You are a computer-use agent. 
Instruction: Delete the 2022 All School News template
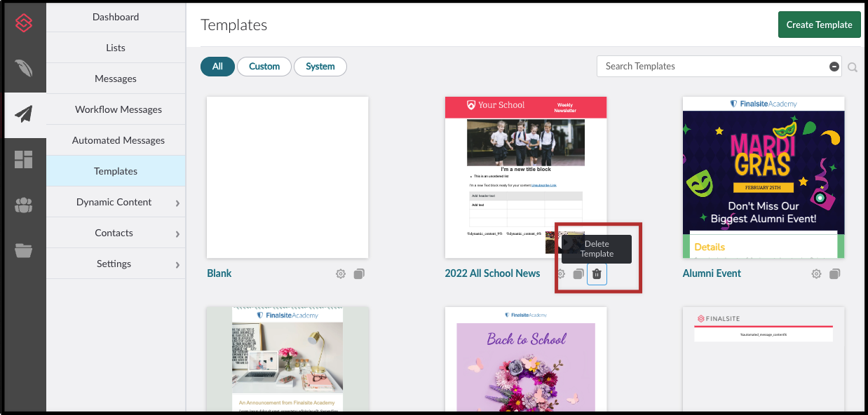click(x=597, y=274)
